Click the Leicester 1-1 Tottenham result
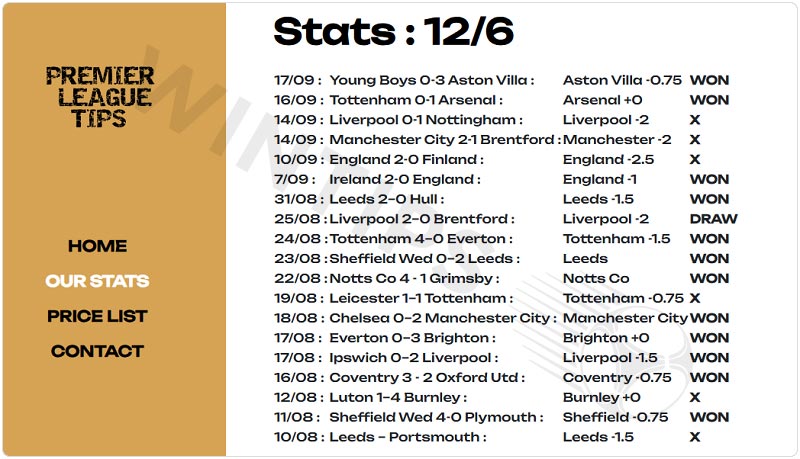The width and height of the screenshot is (800, 459). tap(418, 298)
